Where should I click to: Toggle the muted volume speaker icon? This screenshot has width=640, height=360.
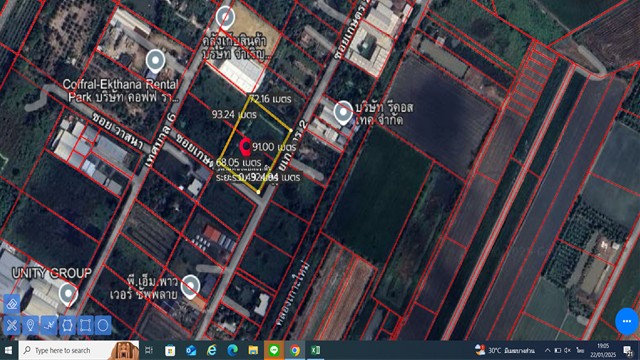click(567, 350)
